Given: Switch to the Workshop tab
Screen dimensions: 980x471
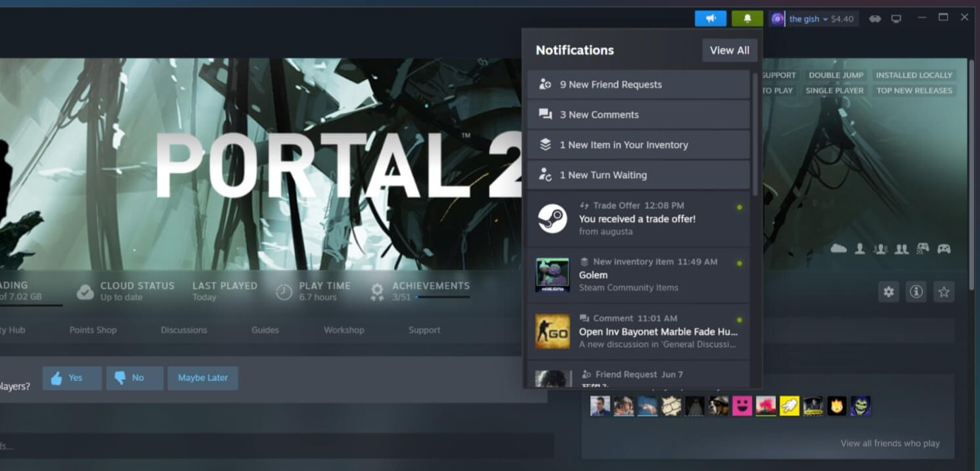Looking at the screenshot, I should click(x=344, y=330).
